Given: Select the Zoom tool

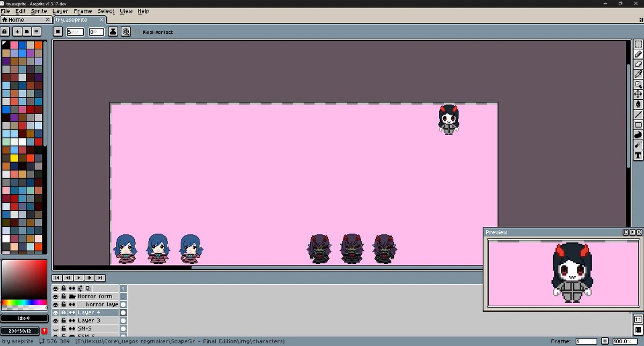Looking at the screenshot, I should [638, 84].
